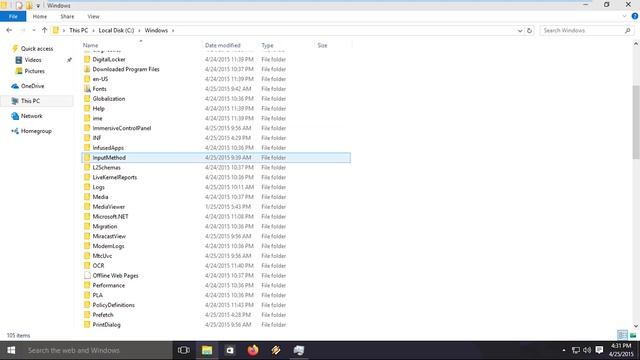Switch to Details view icon
The image size is (640, 360).
pos(622,335)
